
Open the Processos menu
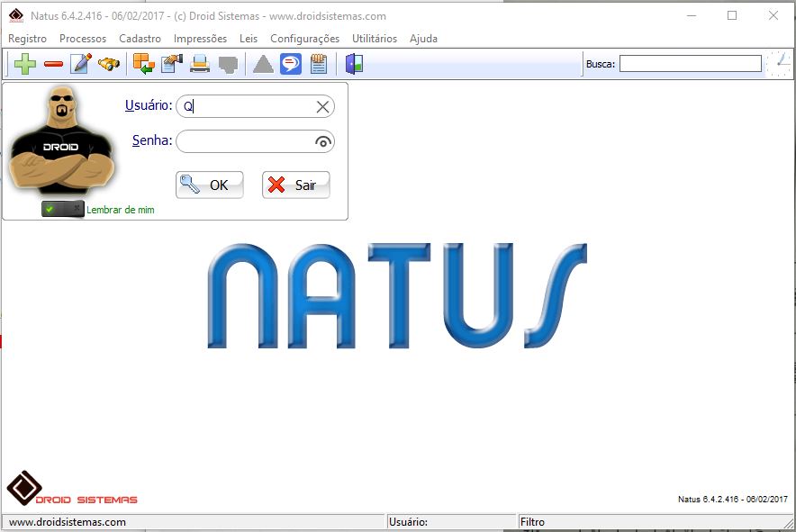click(83, 39)
